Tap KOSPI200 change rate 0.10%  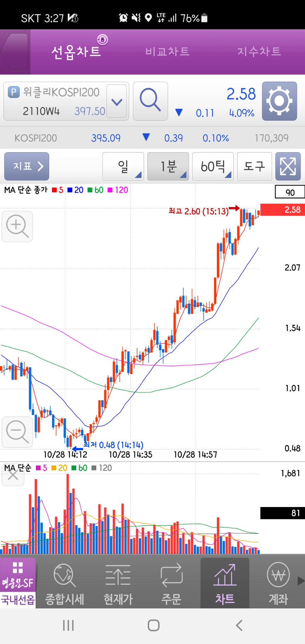pos(216,138)
